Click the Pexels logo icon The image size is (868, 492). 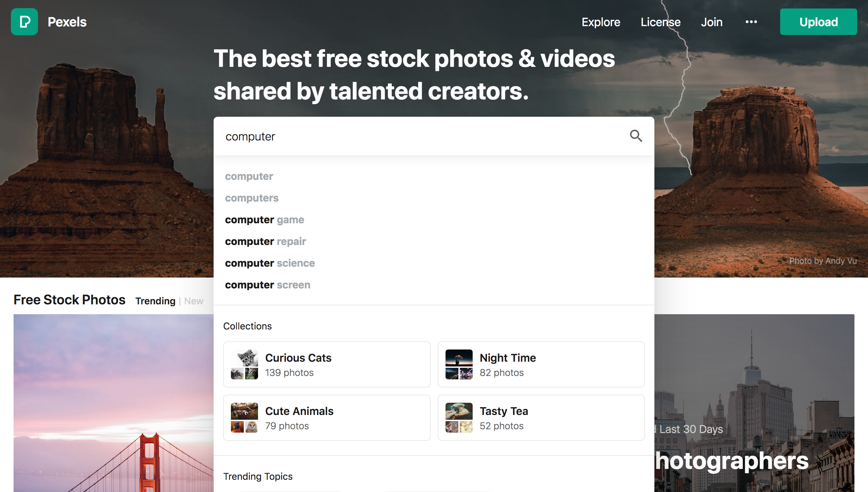click(24, 22)
